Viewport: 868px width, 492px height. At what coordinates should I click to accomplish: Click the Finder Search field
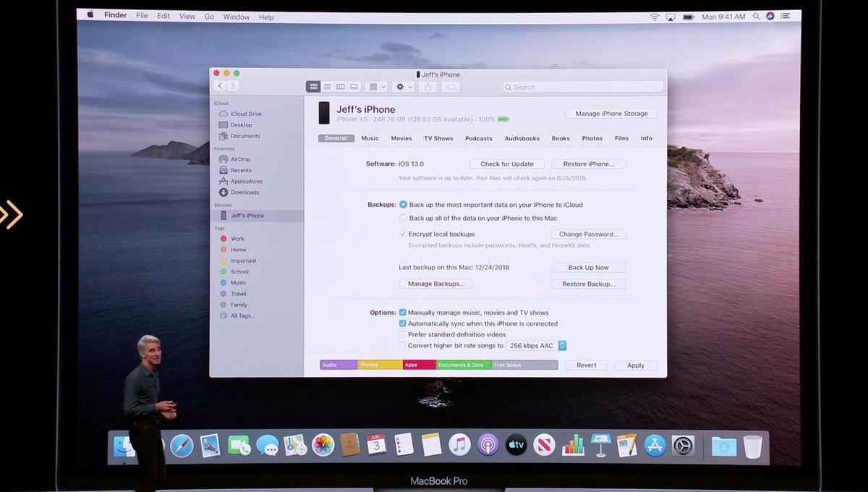583,87
